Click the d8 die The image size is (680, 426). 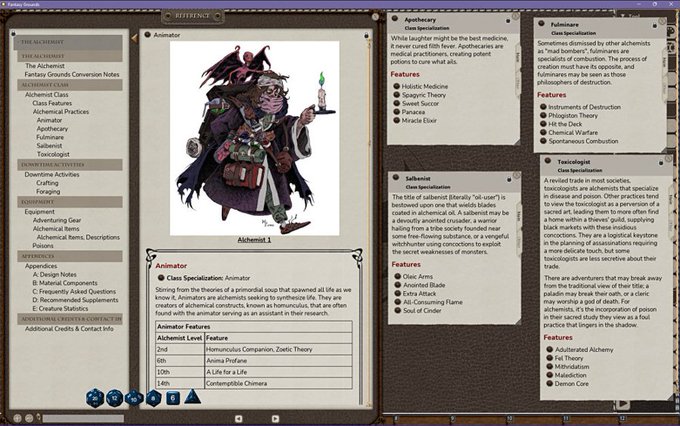click(x=154, y=398)
